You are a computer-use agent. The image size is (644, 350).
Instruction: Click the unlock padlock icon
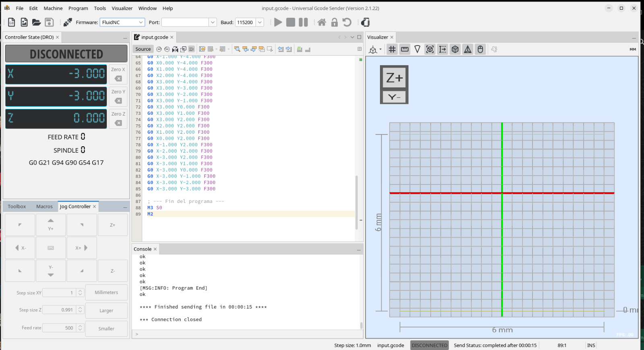coord(334,22)
